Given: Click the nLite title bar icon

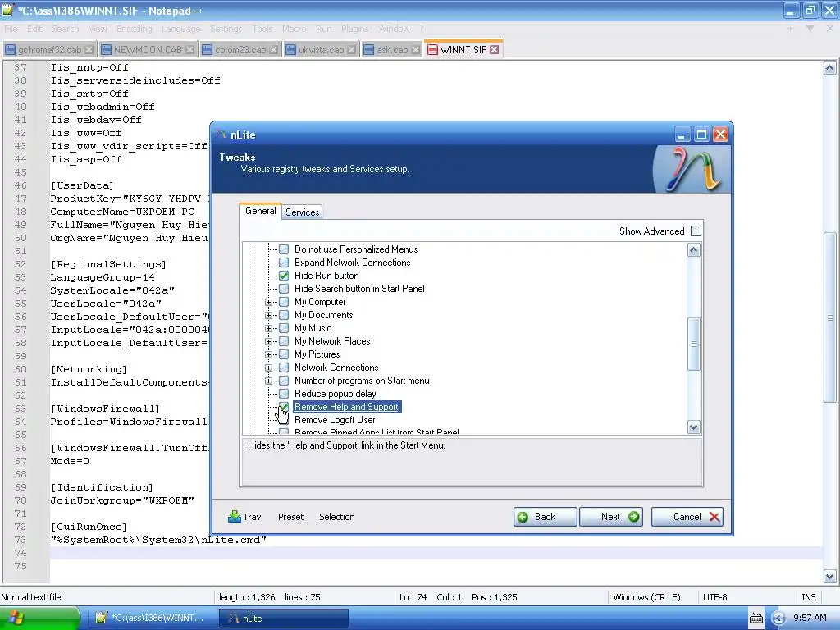Looking at the screenshot, I should click(221, 135).
